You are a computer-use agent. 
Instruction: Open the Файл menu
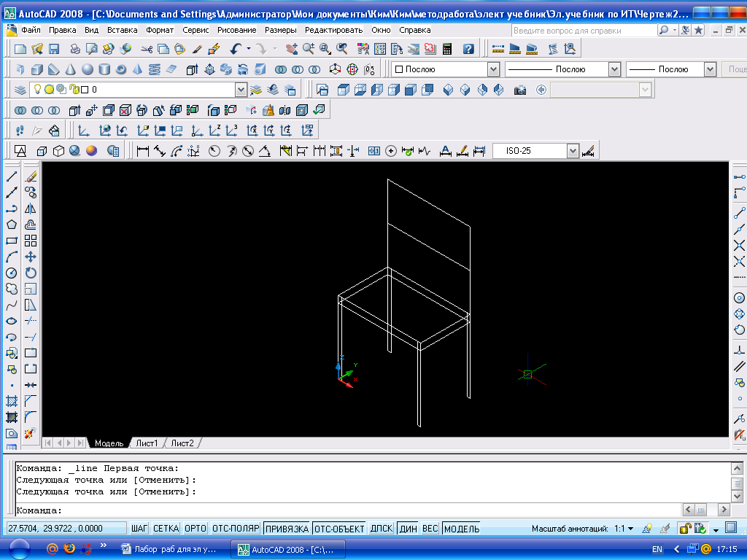31,30
